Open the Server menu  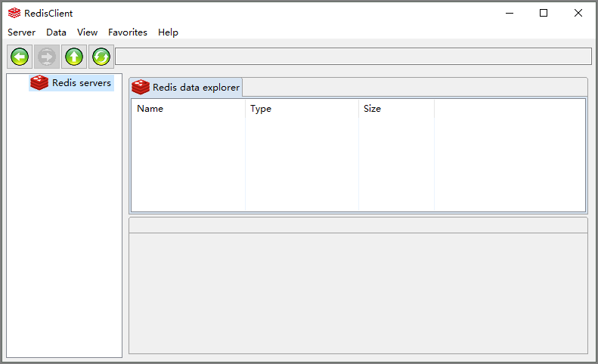point(21,32)
